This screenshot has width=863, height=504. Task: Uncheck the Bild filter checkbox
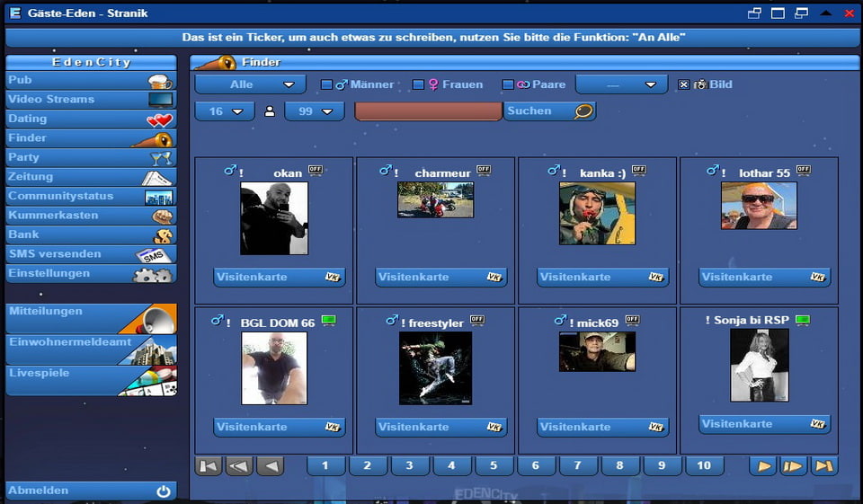(x=684, y=84)
